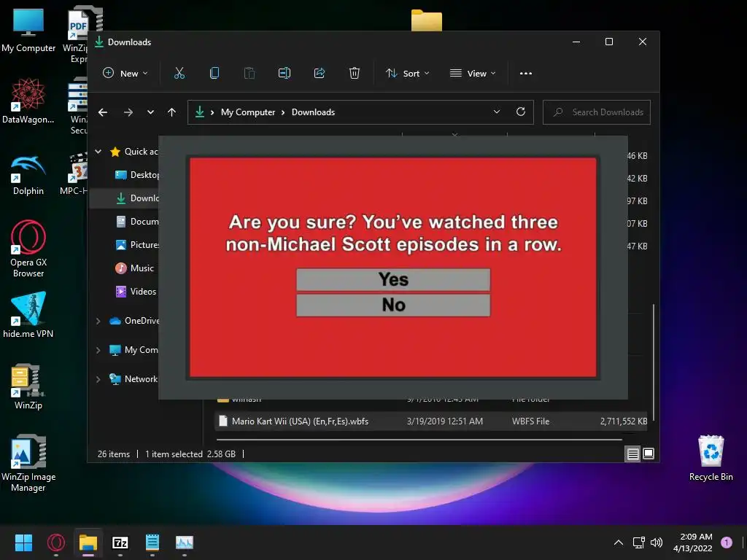The height and width of the screenshot is (560, 747).
Task: Open Opera GX Browser desktop shortcut
Action: (x=28, y=249)
